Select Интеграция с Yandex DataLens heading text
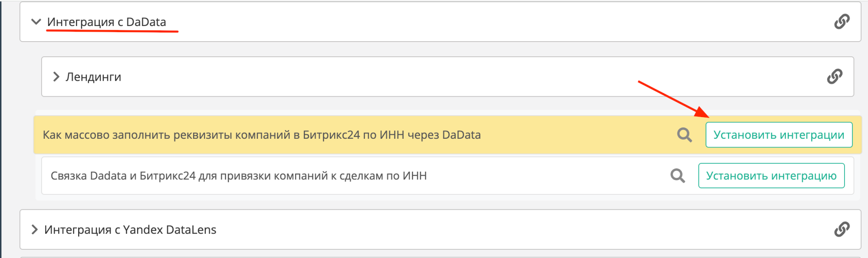 tap(130, 229)
